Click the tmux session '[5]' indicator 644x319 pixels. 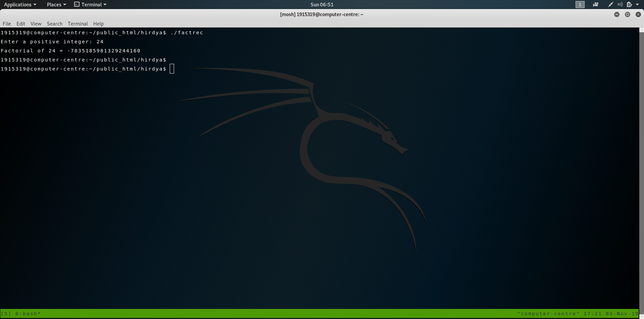click(6, 314)
